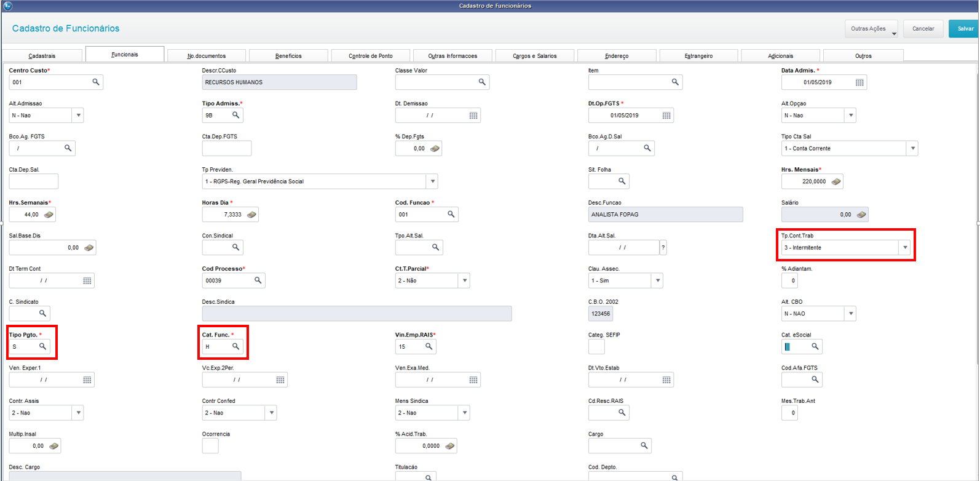Search Tipo Admiss. lookup icon
This screenshot has height=481, width=980.
(235, 115)
